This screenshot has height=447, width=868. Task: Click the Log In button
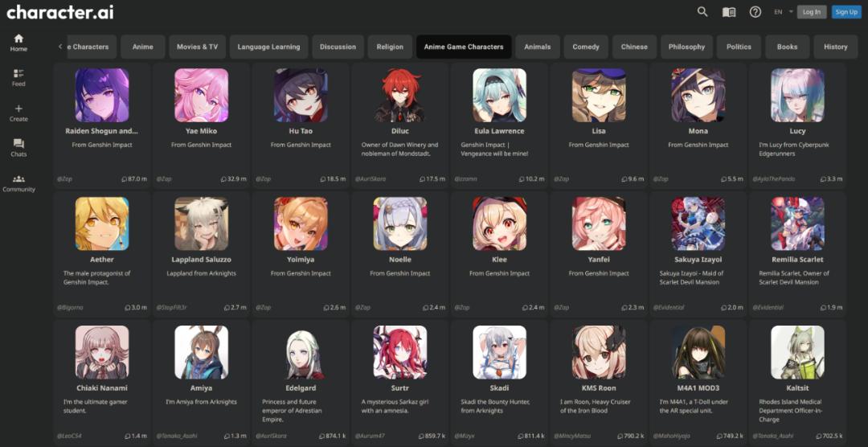pos(812,11)
